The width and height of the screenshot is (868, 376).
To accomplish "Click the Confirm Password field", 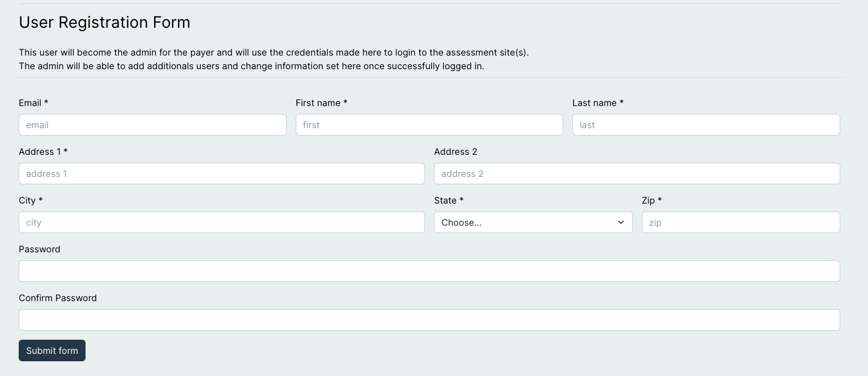I will click(429, 320).
